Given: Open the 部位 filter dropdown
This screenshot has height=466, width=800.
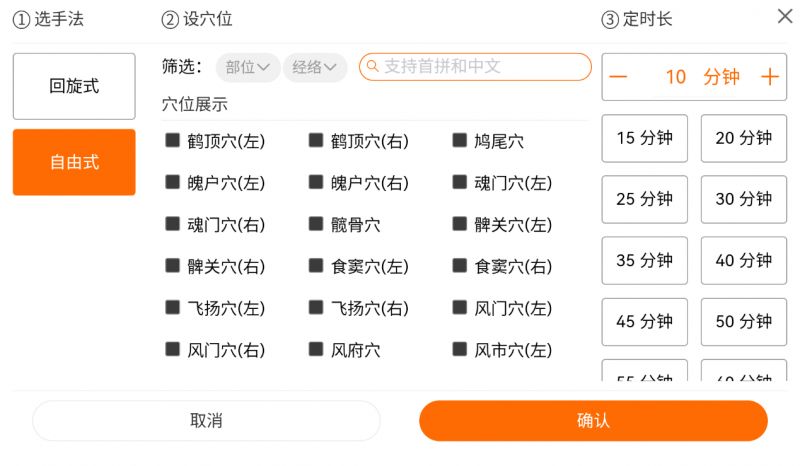Looking at the screenshot, I should click(x=247, y=67).
